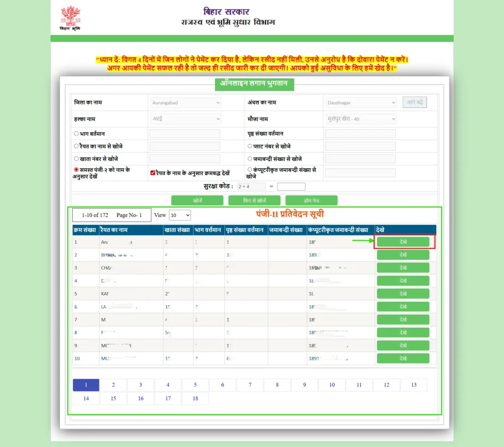Click the खाता नंबर search input
Image resolution: width=504 pixels, height=447 pixels.
click(x=185, y=159)
